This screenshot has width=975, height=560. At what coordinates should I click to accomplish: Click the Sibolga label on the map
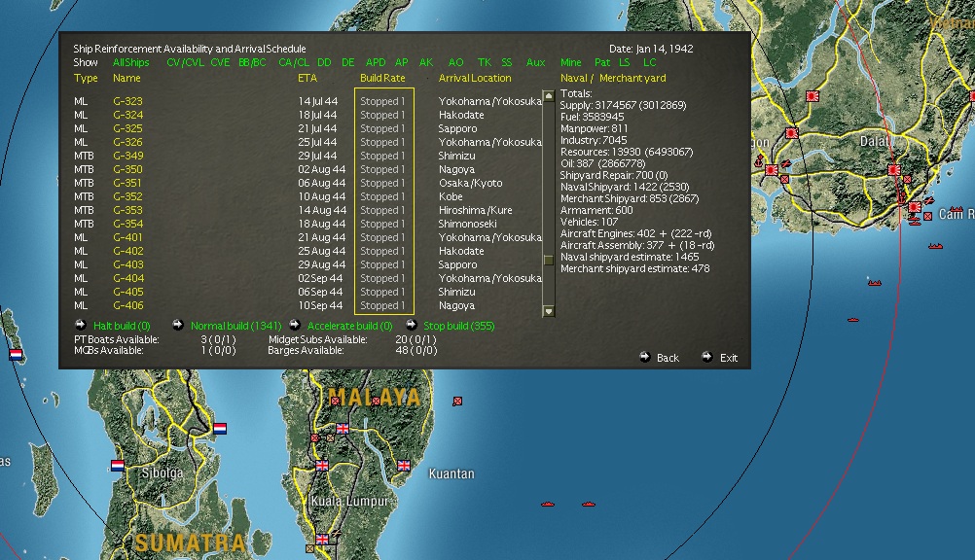click(162, 472)
